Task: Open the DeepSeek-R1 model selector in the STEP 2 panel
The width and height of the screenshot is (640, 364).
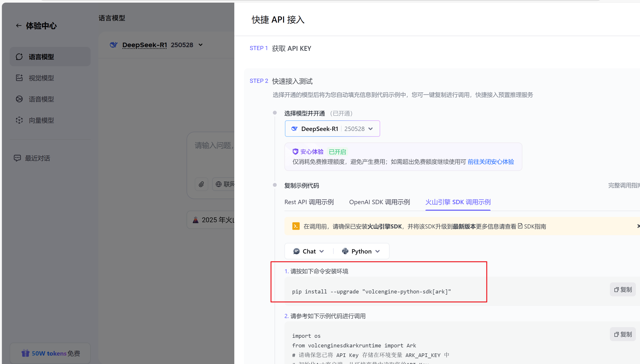Action: pyautogui.click(x=332, y=129)
